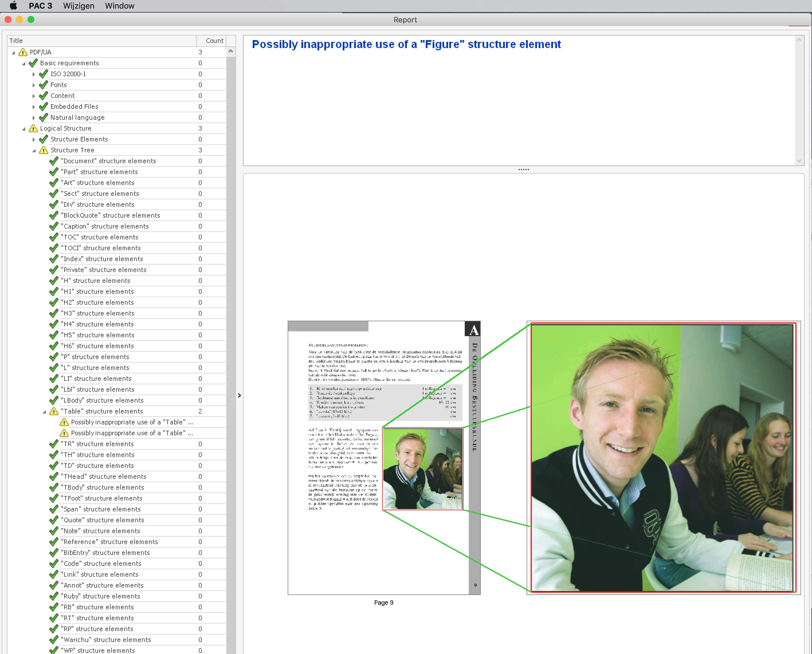
Task: Click the warning icon next to Structure Tree
Action: click(44, 150)
